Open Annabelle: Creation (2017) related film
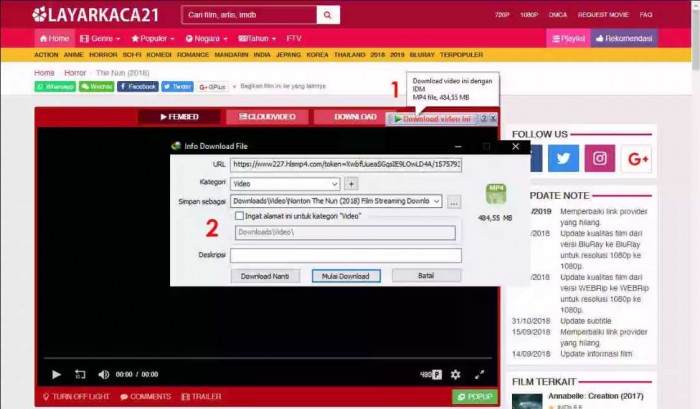The width and height of the screenshot is (700, 409). (x=596, y=396)
